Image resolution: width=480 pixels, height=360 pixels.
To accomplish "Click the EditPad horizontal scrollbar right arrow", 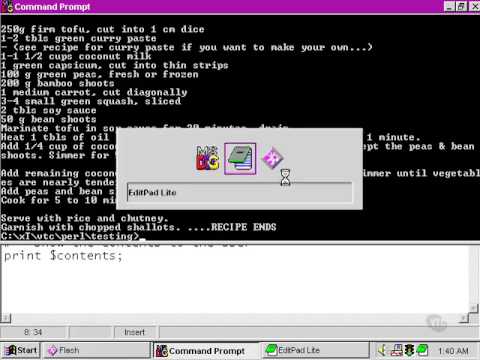I will click(464, 319).
